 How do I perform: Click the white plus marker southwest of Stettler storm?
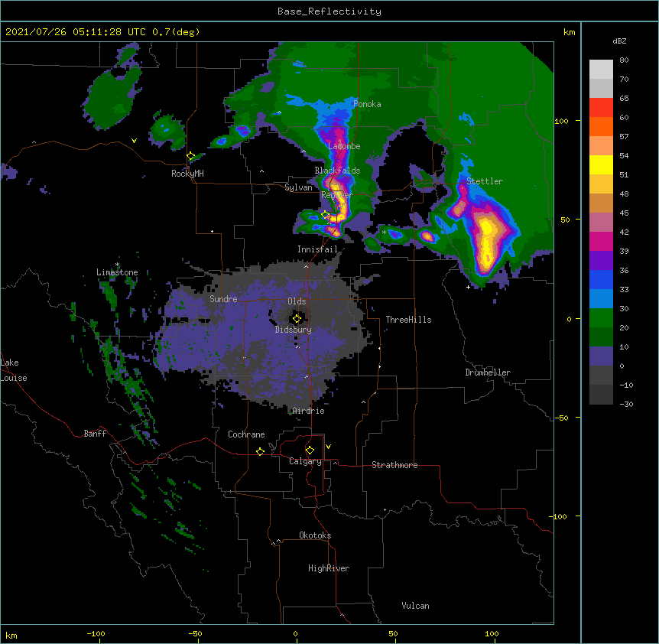tap(468, 287)
